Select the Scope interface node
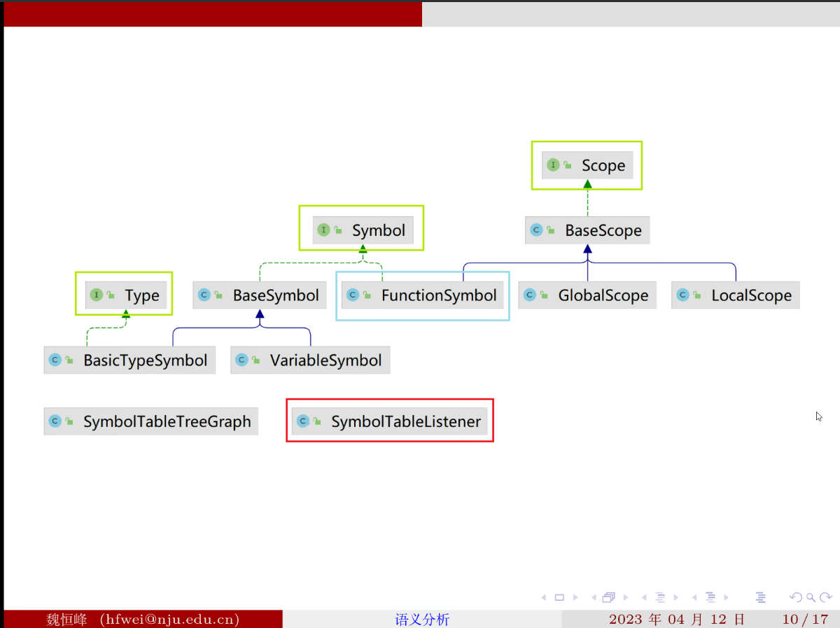The image size is (840, 628). pos(587,165)
